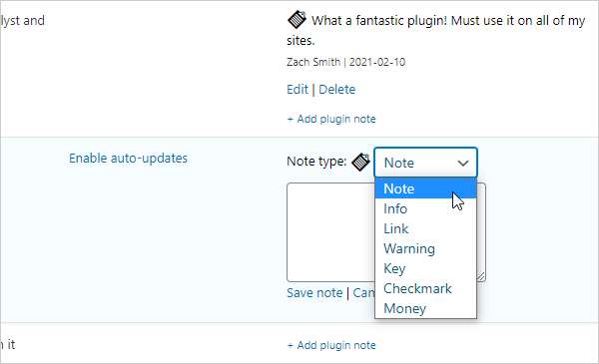The height and width of the screenshot is (364, 599).
Task: Save note link below the text area
Action: 314,292
